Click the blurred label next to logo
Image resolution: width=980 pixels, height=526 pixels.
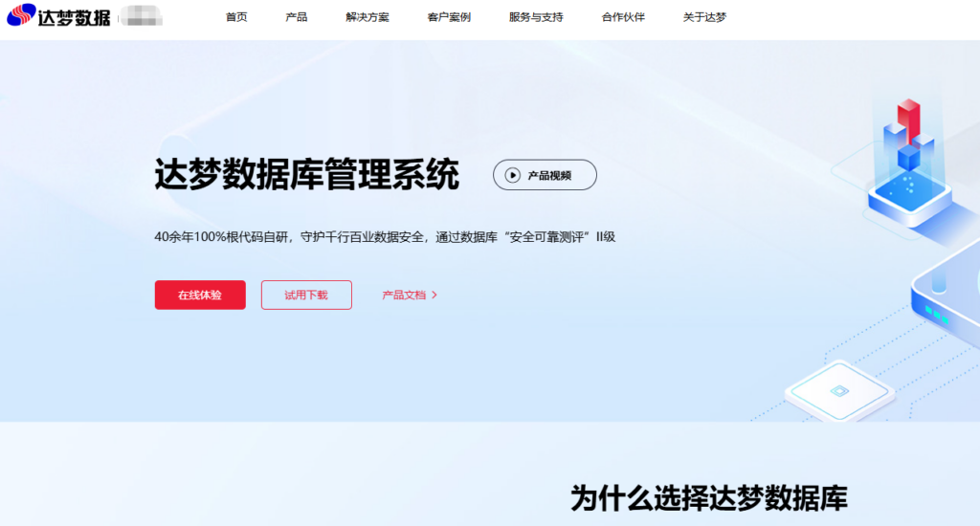coord(142,15)
